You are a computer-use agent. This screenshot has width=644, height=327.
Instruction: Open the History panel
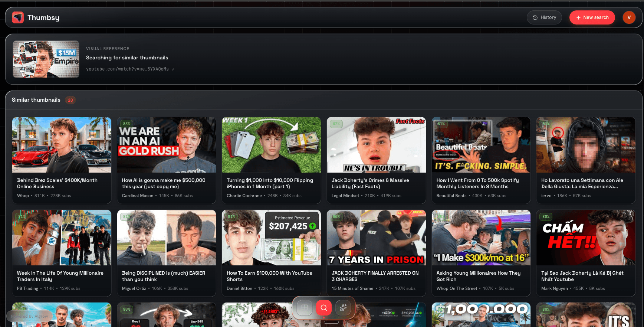(x=544, y=17)
